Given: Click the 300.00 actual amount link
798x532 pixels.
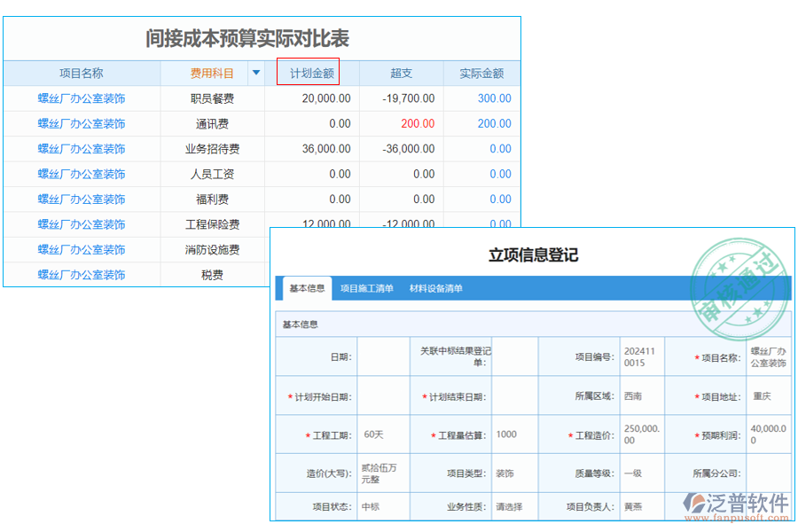Looking at the screenshot, I should pos(497,98).
